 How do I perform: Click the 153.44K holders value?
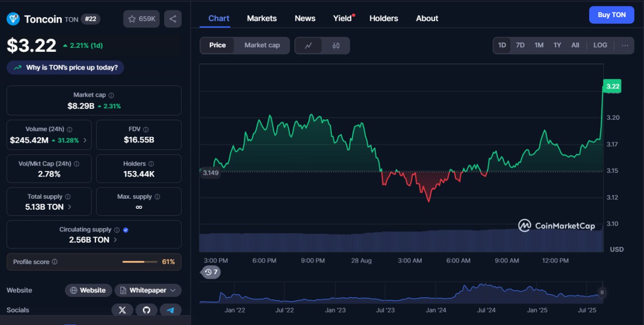[x=139, y=174]
